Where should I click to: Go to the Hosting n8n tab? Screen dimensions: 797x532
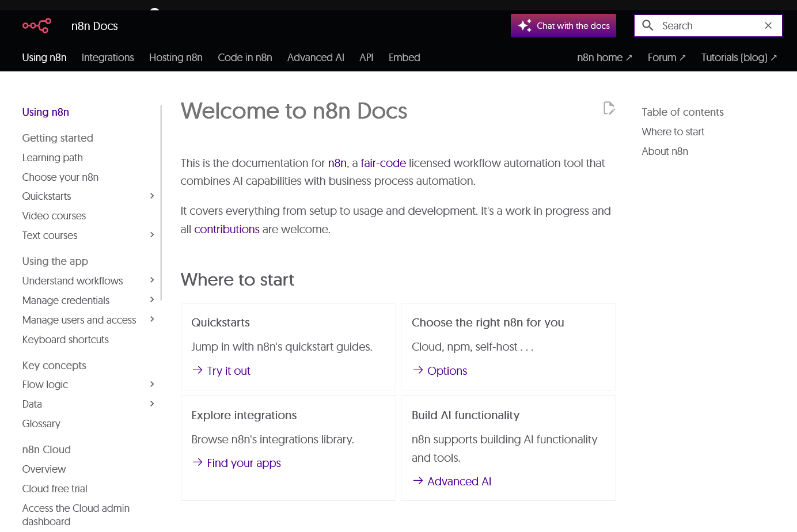click(176, 58)
